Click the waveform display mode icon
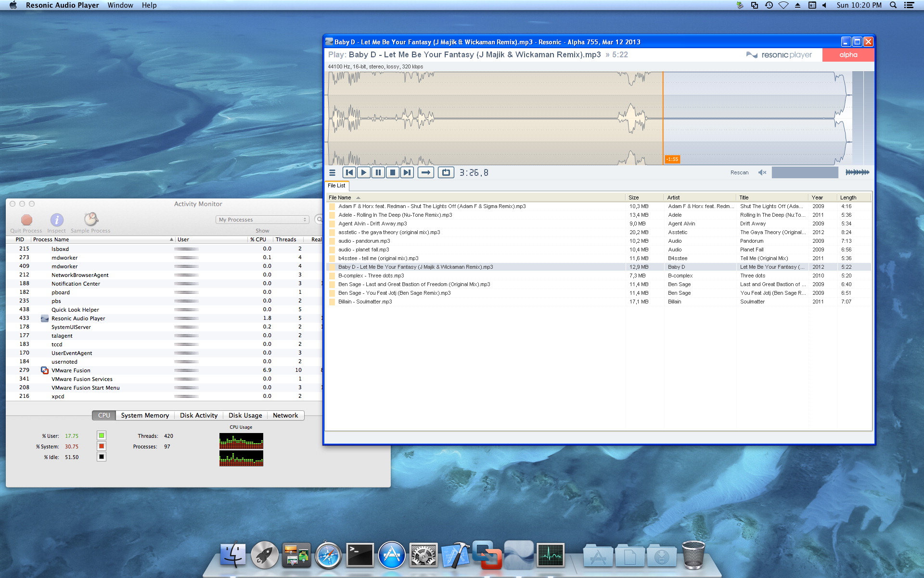This screenshot has width=924, height=578. 857,172
